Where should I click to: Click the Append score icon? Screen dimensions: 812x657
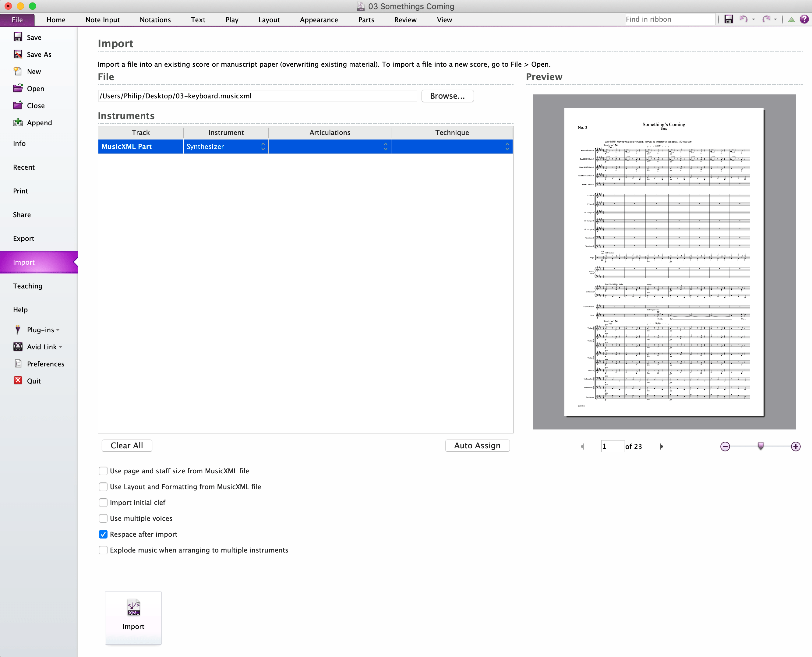pyautogui.click(x=18, y=122)
